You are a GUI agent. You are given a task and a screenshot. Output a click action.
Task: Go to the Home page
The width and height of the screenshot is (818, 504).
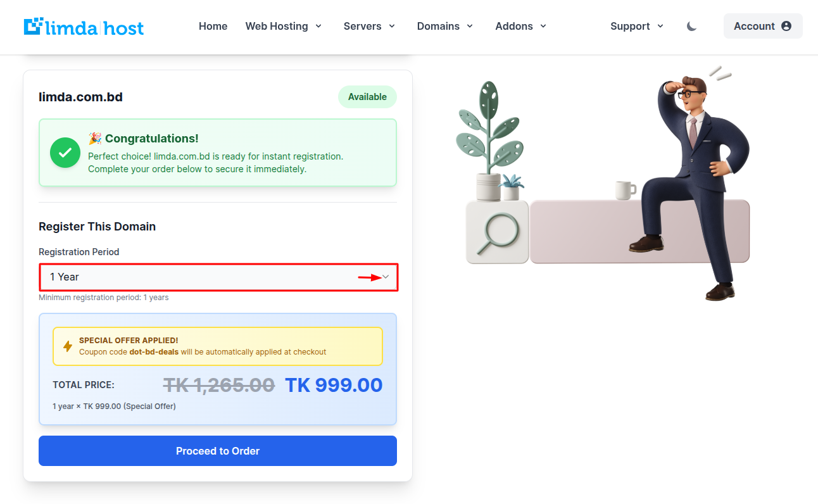213,27
